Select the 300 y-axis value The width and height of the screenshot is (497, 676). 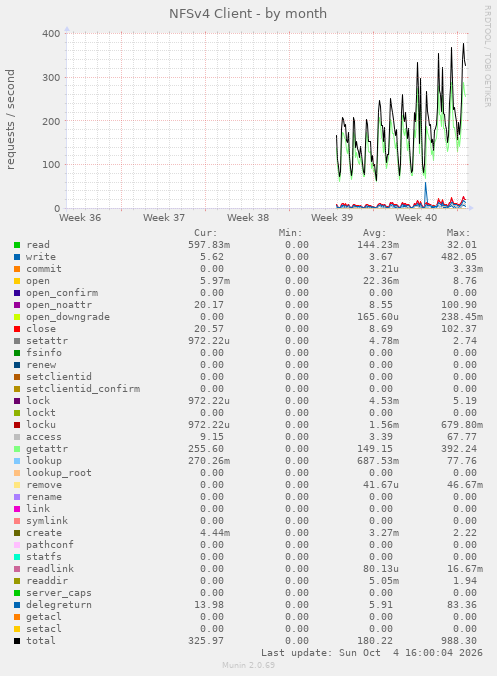(x=51, y=78)
